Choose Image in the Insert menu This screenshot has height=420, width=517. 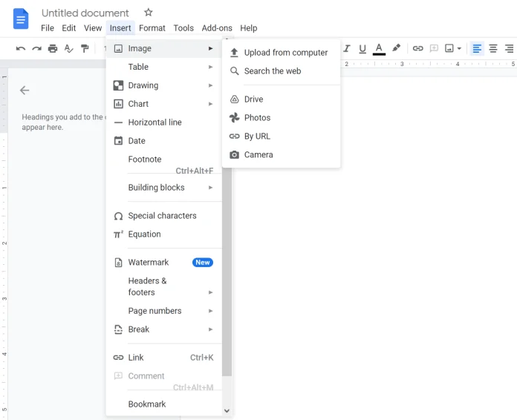click(163, 48)
